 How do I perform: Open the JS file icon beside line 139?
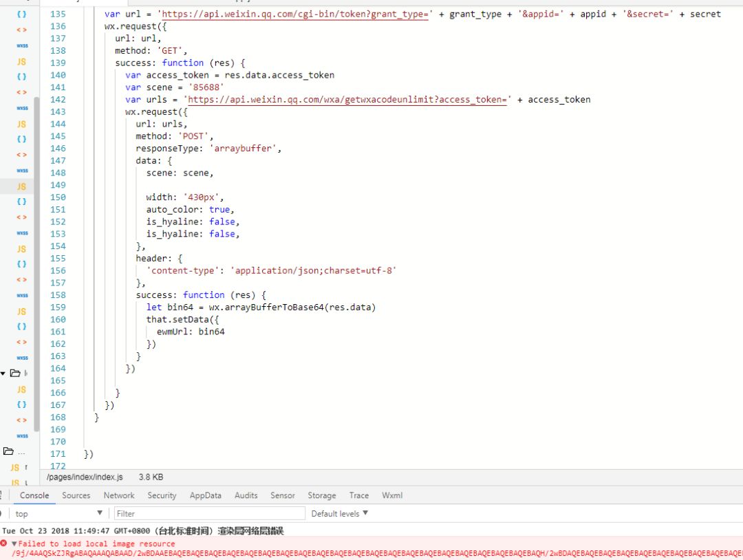(21, 62)
